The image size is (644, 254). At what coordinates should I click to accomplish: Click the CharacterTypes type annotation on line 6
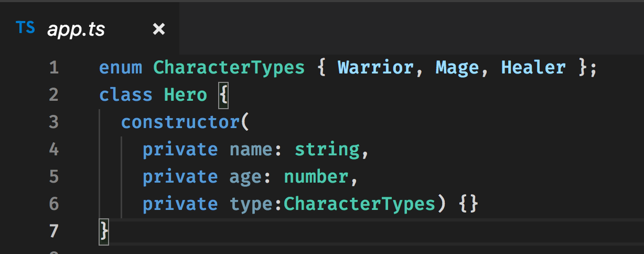[x=359, y=204]
